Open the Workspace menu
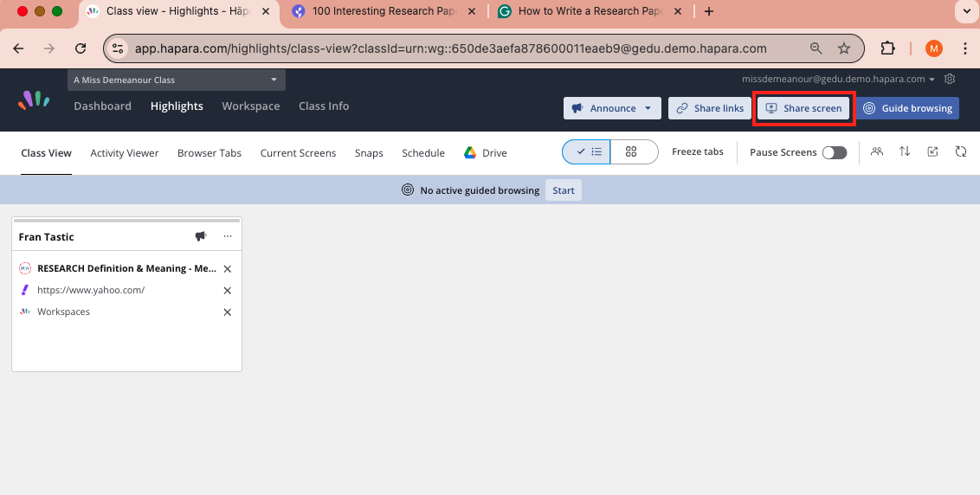 (250, 106)
